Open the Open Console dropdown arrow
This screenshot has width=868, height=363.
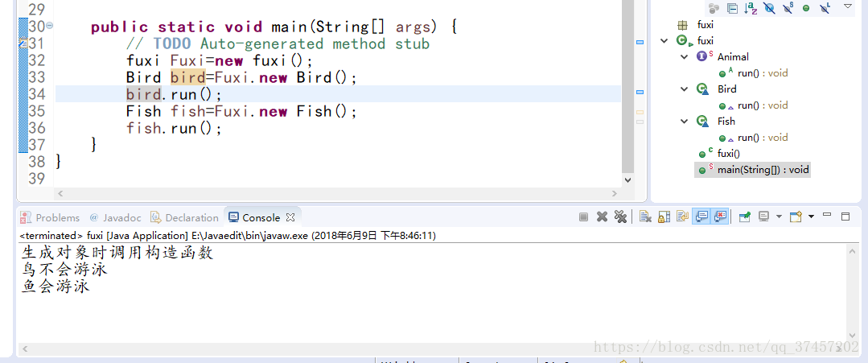[811, 217]
